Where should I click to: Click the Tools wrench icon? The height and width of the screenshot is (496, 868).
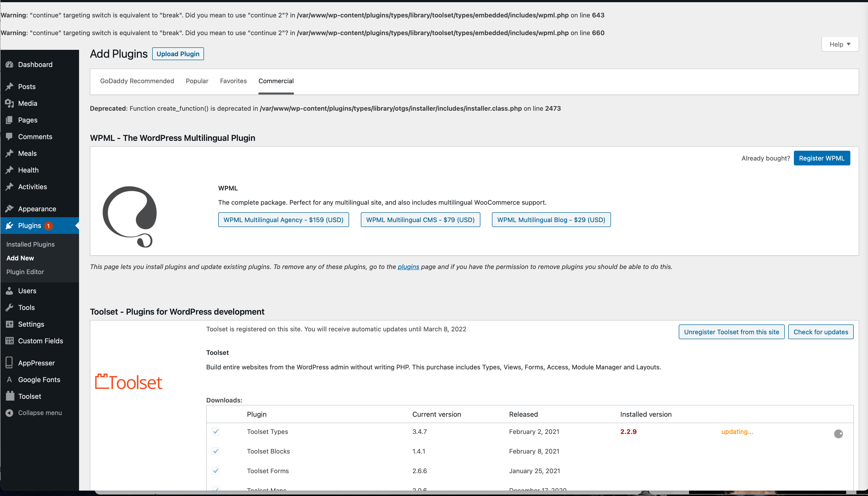pos(9,307)
